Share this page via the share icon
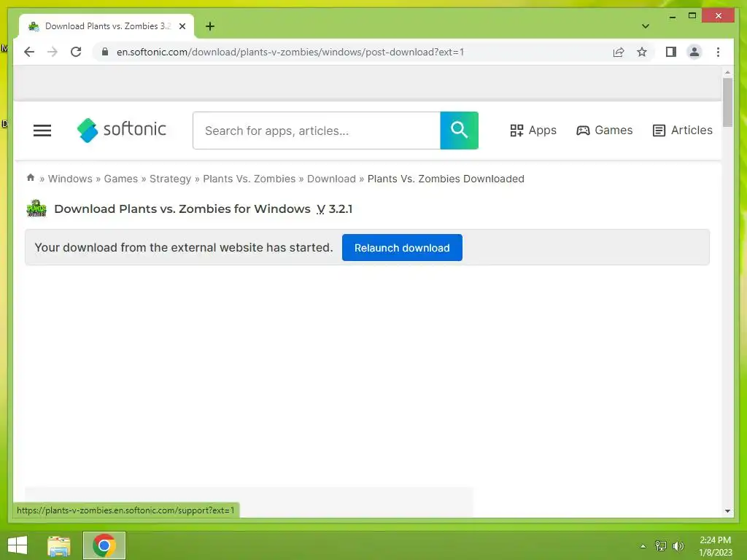 tap(619, 52)
